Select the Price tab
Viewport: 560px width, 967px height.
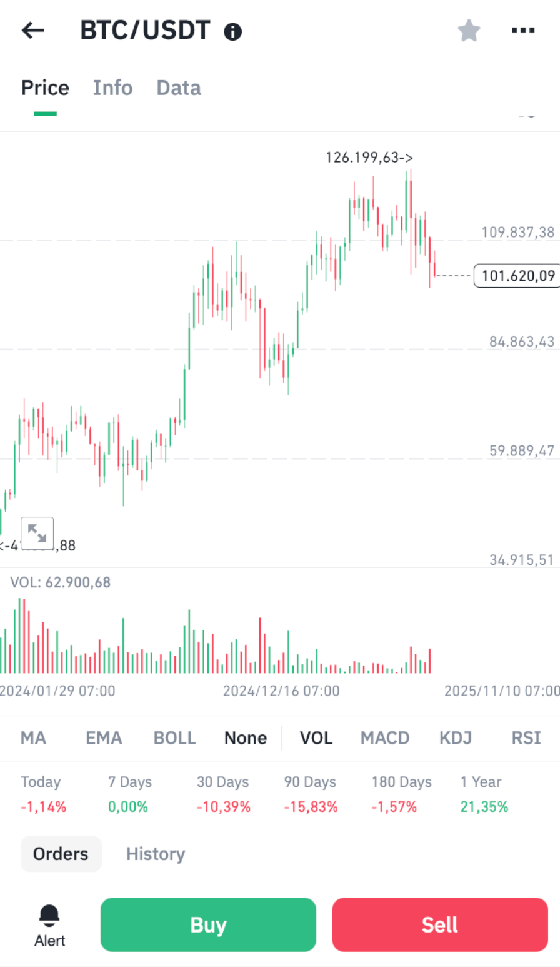point(45,88)
